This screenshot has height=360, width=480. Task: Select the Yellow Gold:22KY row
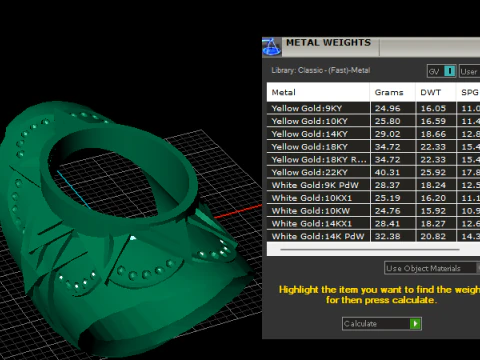pyautogui.click(x=373, y=172)
